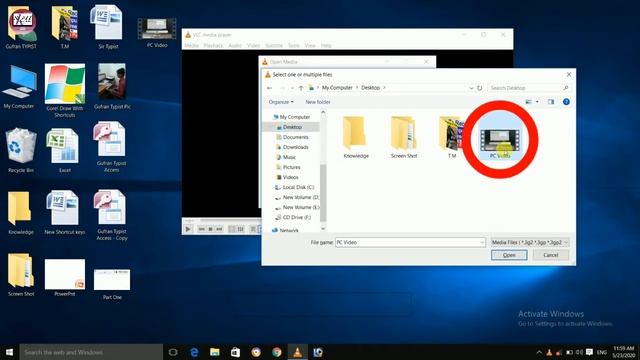Open the Media menu in VLC
This screenshot has width=640, height=360.
pos(191,46)
